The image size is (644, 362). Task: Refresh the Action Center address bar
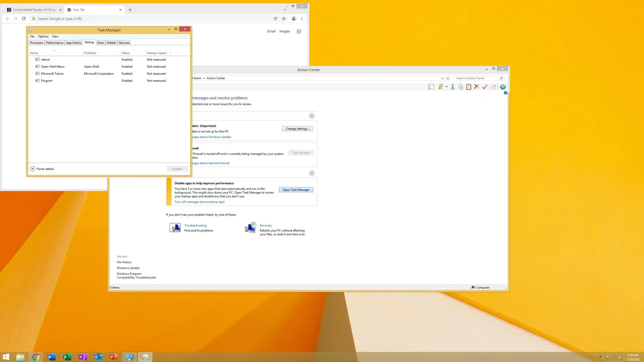[x=448, y=78]
